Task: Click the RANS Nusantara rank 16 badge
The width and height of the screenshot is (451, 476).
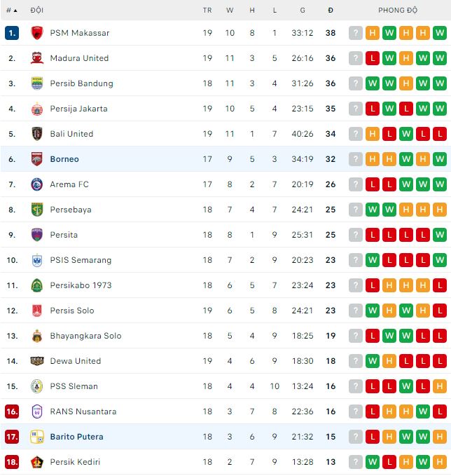Action: (11, 412)
